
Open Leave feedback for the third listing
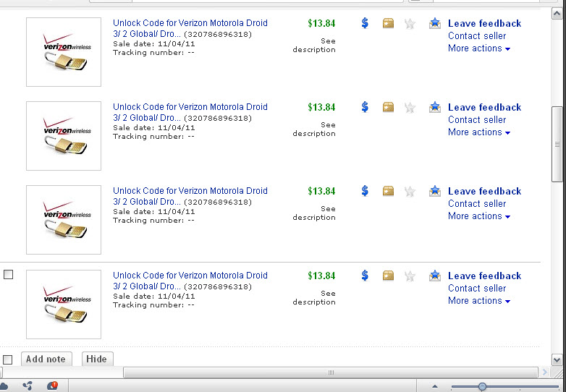coord(484,191)
